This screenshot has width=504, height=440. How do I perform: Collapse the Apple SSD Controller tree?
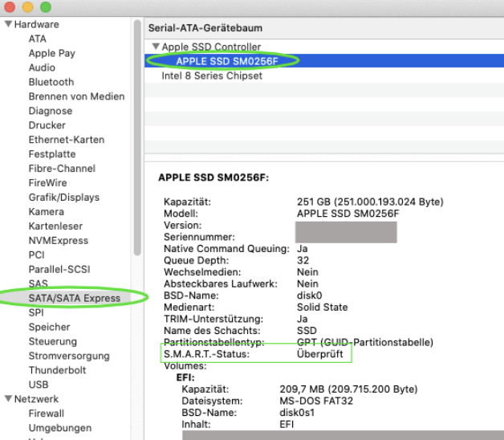click(156, 47)
